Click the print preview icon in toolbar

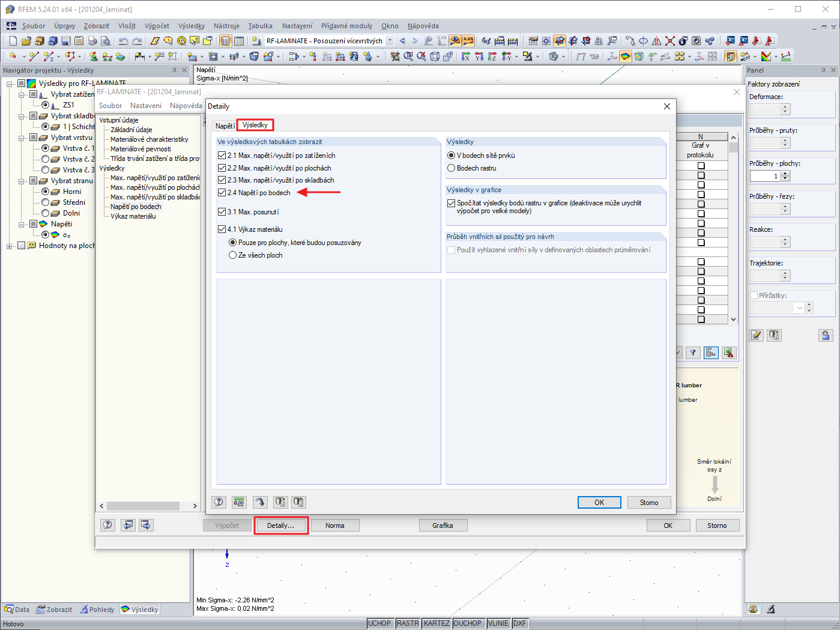pyautogui.click(x=105, y=41)
